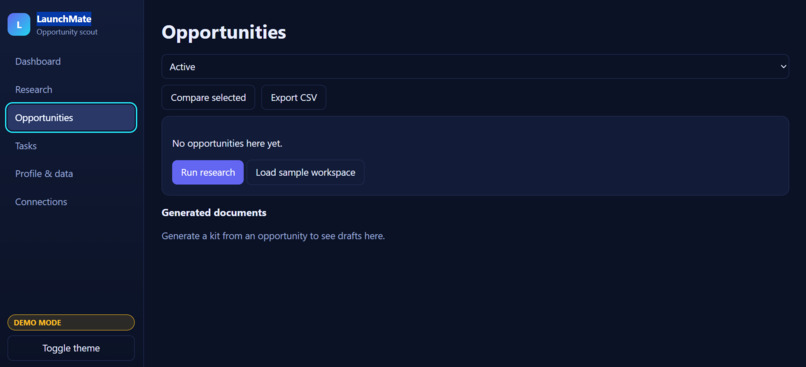
Task: Click the 'No opportunities here yet.' message
Action: 227,144
